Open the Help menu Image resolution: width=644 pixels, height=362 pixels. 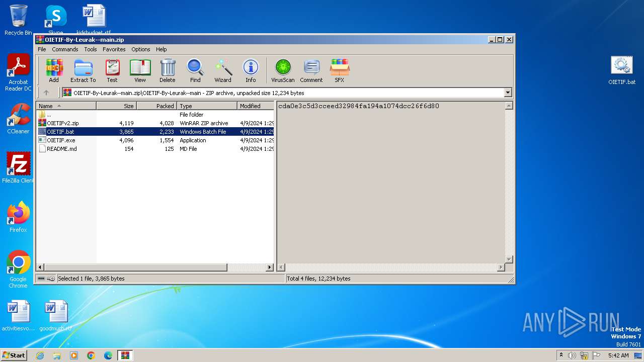coord(161,49)
